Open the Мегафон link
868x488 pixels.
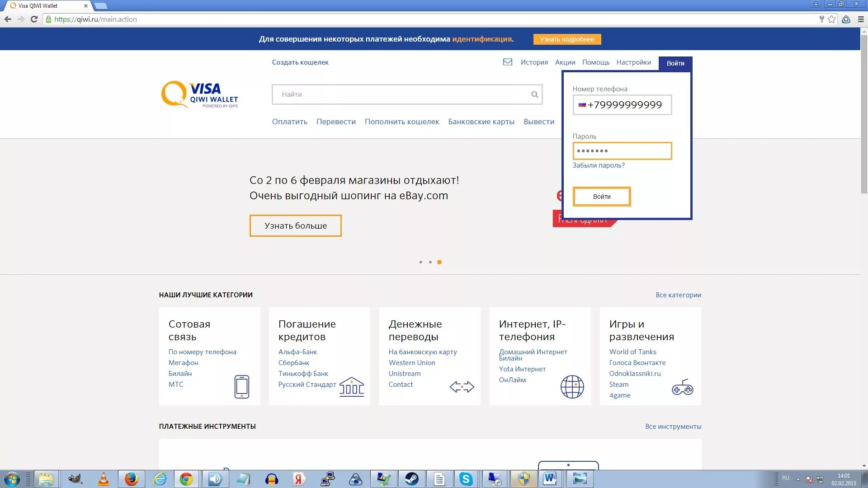coord(183,363)
